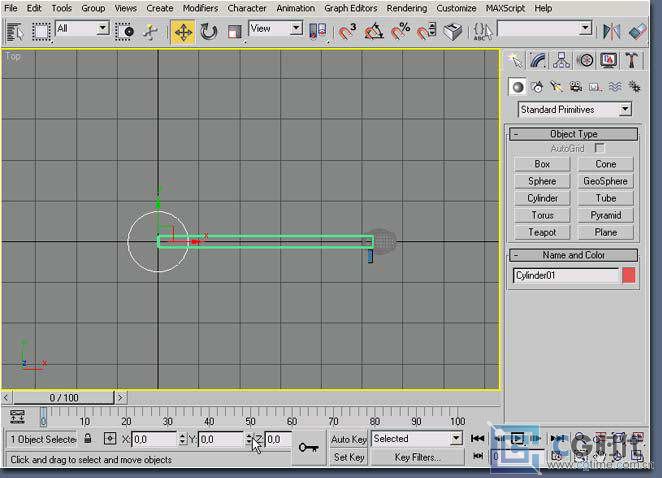Activate the Select and Move tool
Screen dimensions: 662x478
click(x=183, y=32)
